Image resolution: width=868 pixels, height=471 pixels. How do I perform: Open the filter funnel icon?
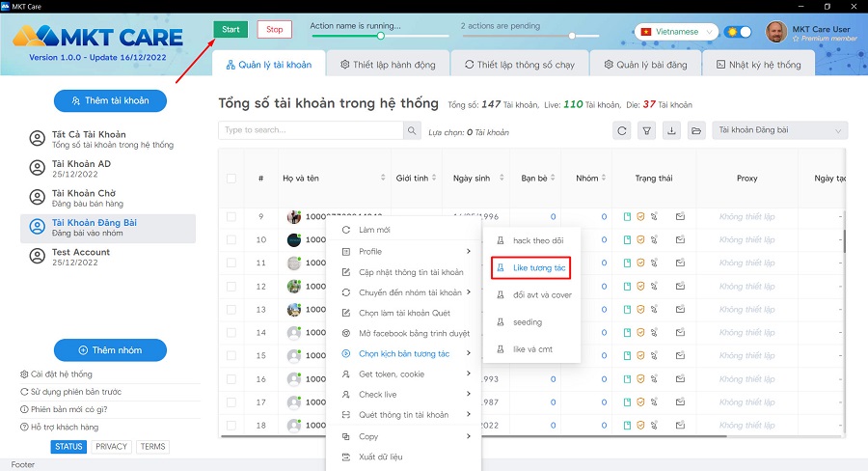pyautogui.click(x=647, y=131)
